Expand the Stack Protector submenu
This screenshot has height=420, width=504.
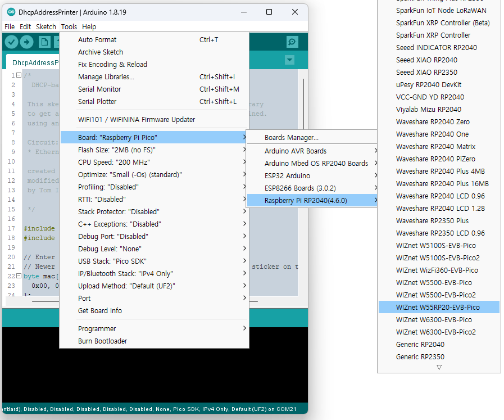(x=155, y=212)
